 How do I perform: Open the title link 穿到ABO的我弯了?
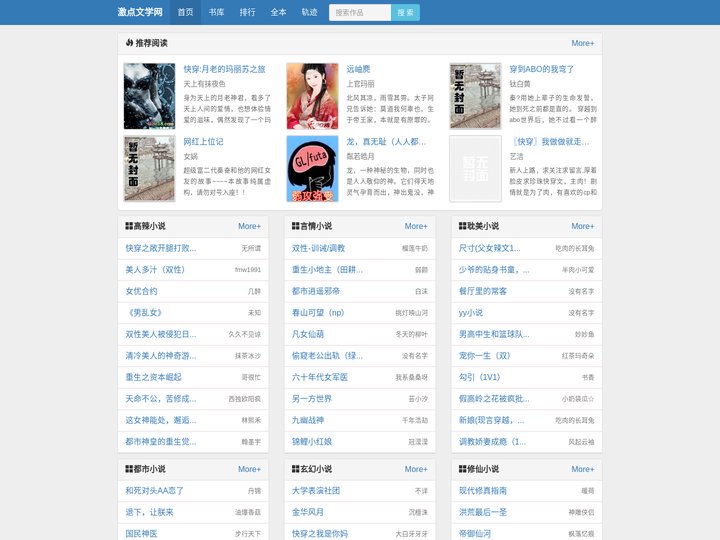coord(541,69)
